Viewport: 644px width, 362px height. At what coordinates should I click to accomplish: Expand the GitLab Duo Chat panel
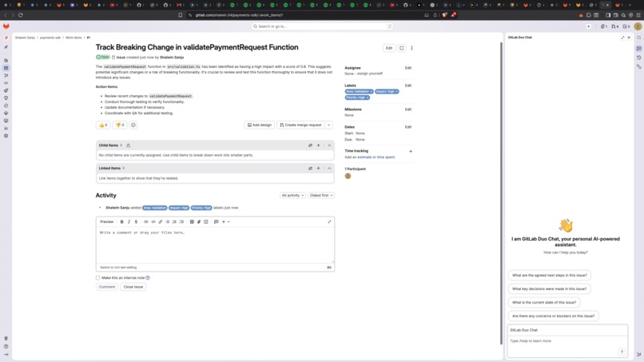tap(622, 38)
